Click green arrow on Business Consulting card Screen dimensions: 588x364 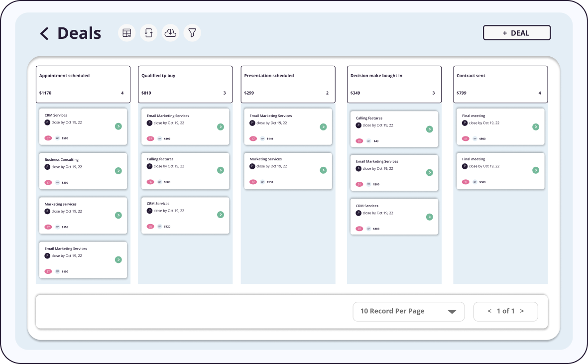(x=118, y=171)
